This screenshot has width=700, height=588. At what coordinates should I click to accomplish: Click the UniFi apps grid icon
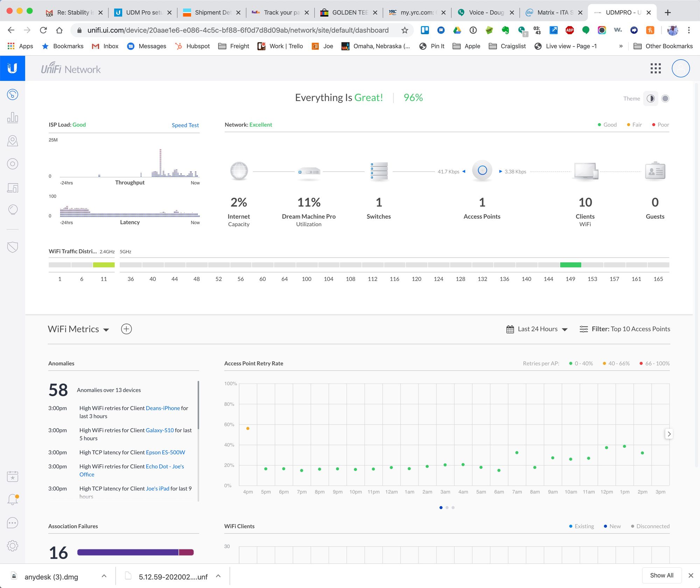(655, 68)
